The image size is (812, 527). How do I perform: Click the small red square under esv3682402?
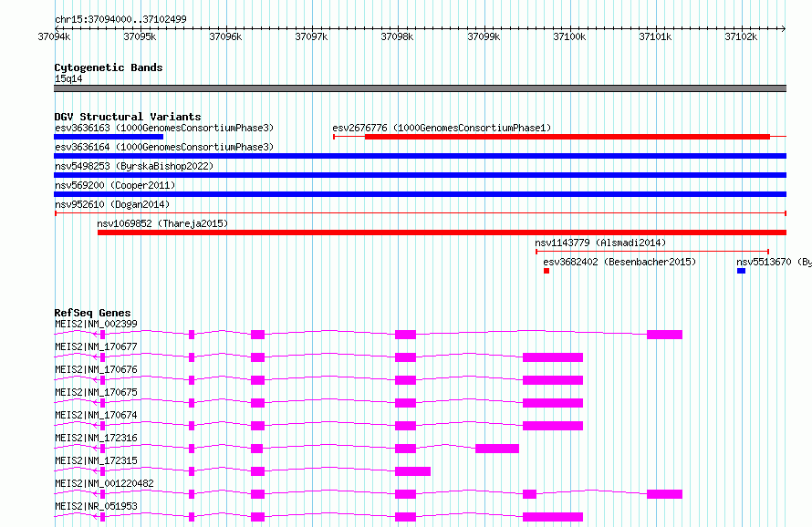point(547,271)
